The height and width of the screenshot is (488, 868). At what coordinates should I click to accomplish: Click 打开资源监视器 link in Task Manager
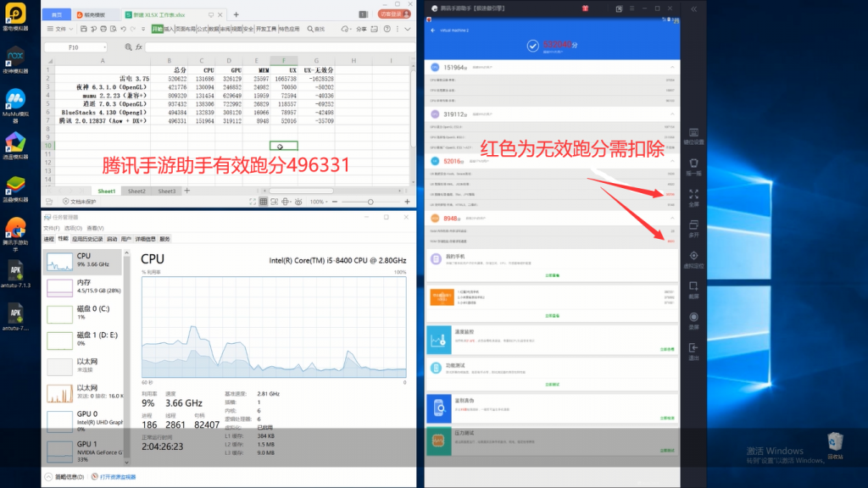pos(114,477)
